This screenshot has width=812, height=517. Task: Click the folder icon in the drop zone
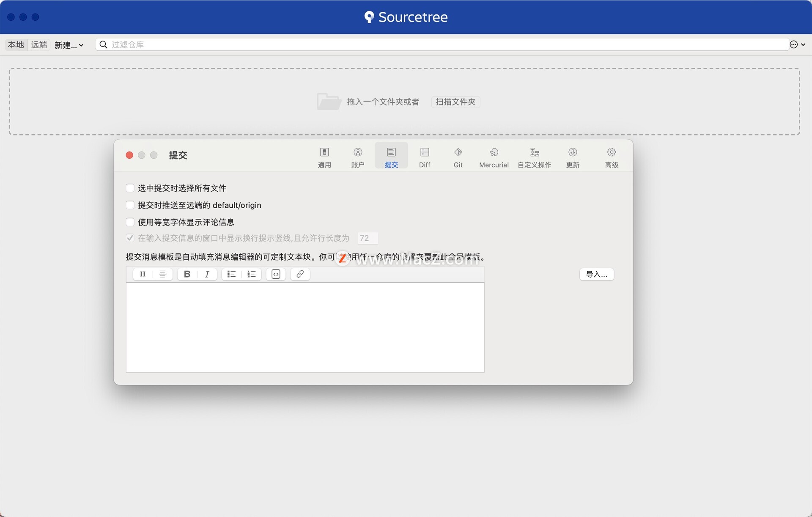click(329, 102)
